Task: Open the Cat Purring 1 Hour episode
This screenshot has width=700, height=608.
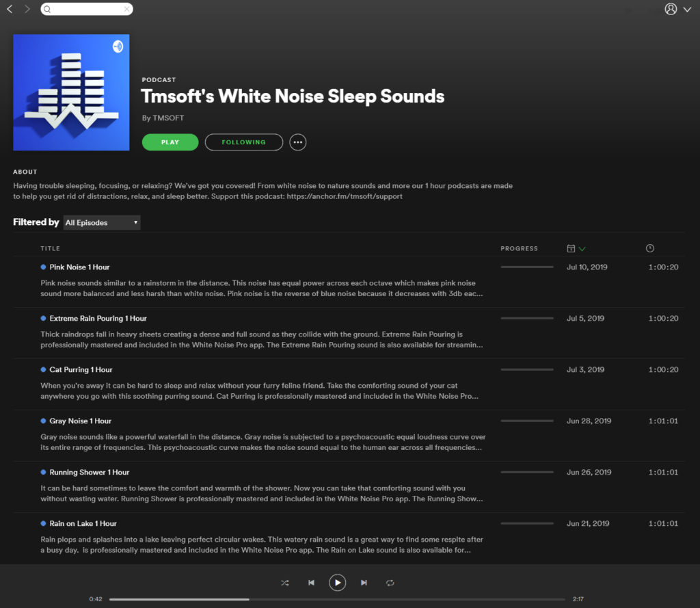Action: pyautogui.click(x=81, y=370)
